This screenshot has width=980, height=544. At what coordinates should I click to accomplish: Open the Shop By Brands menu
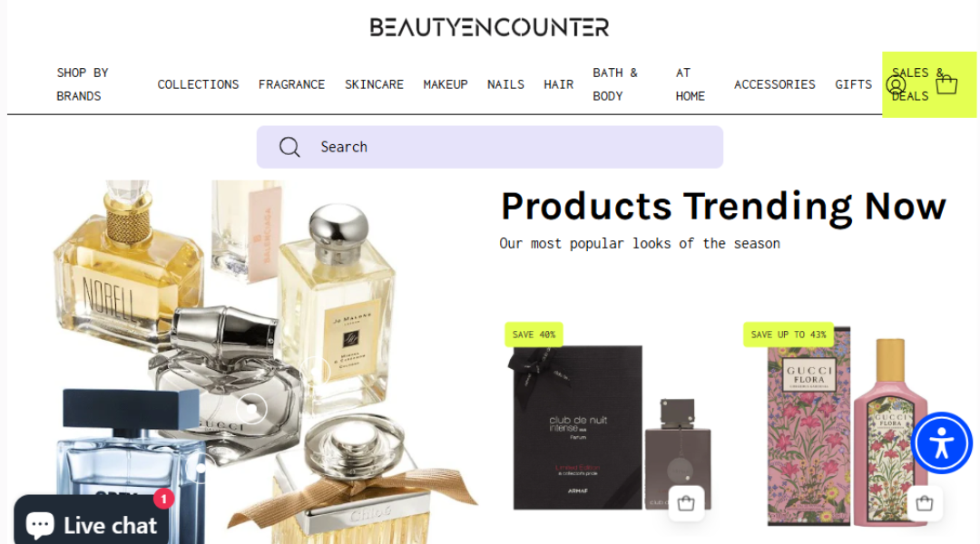83,84
